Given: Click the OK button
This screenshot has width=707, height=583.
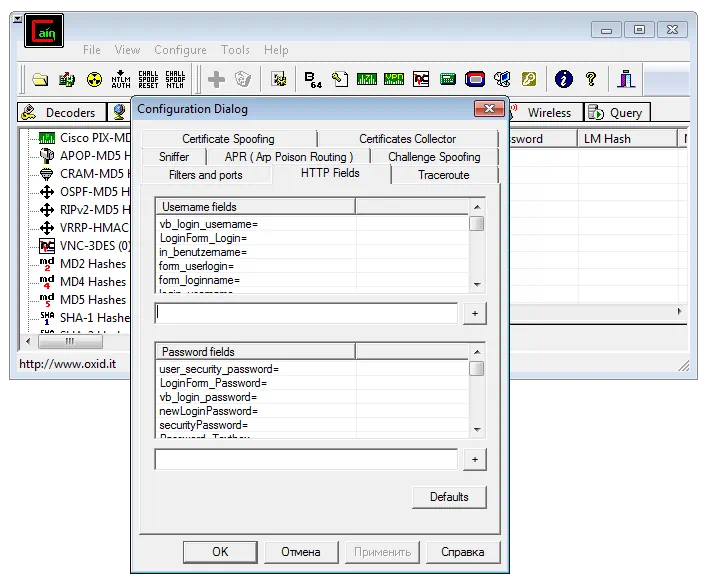Looking at the screenshot, I should (x=220, y=552).
